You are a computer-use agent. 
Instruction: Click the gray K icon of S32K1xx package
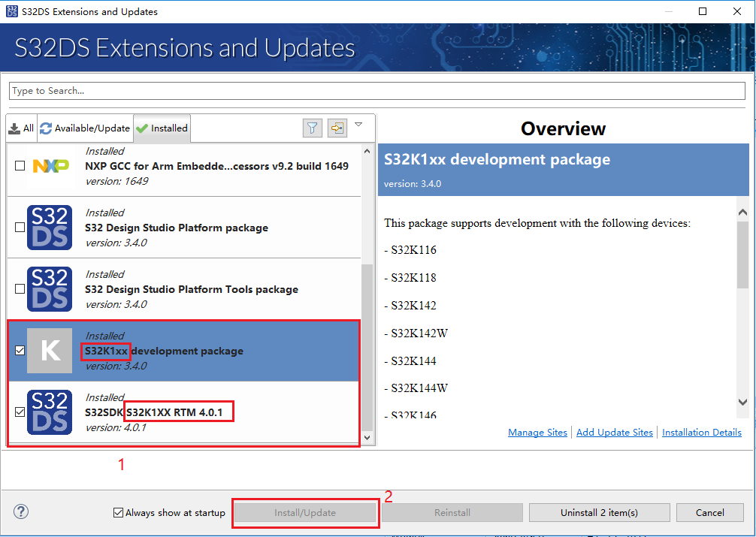pos(50,351)
